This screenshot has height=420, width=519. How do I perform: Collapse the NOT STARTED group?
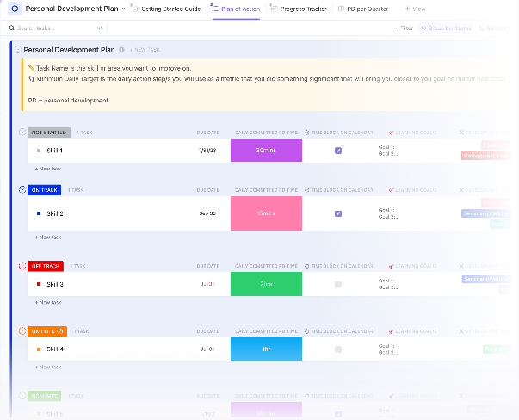coord(22,132)
